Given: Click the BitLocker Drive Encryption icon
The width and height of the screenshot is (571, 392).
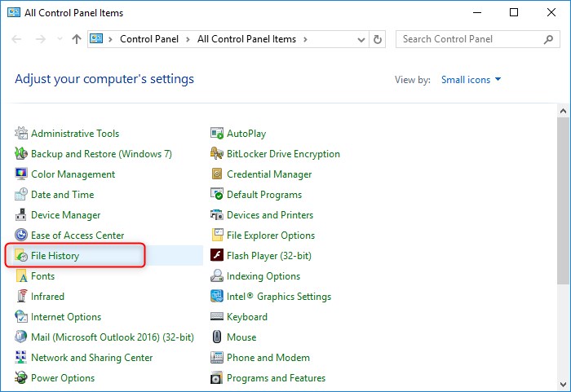Looking at the screenshot, I should 217,154.
